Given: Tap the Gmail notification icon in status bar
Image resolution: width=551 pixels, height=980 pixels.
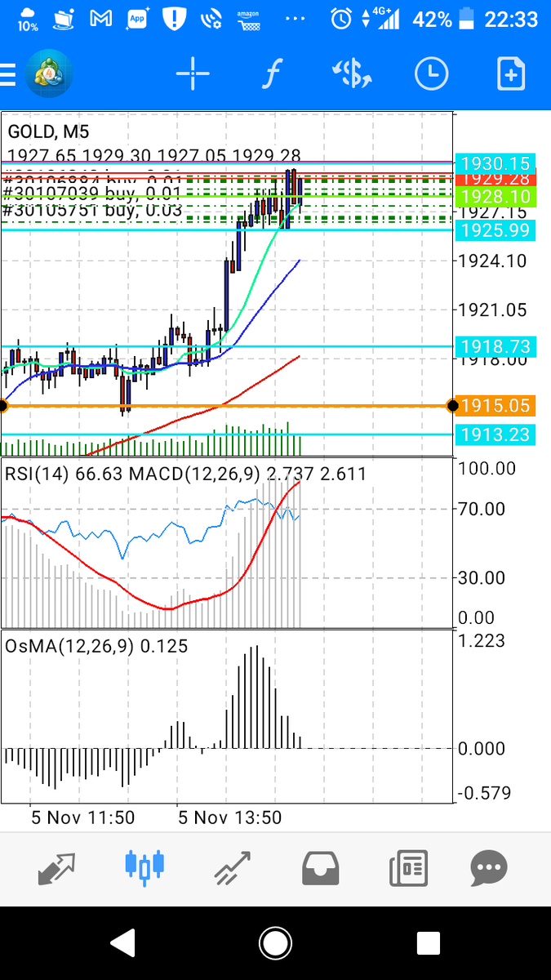Looking at the screenshot, I should click(x=100, y=19).
